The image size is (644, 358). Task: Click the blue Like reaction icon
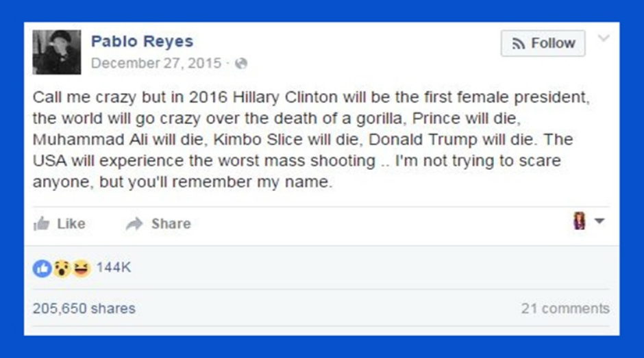click(x=41, y=268)
